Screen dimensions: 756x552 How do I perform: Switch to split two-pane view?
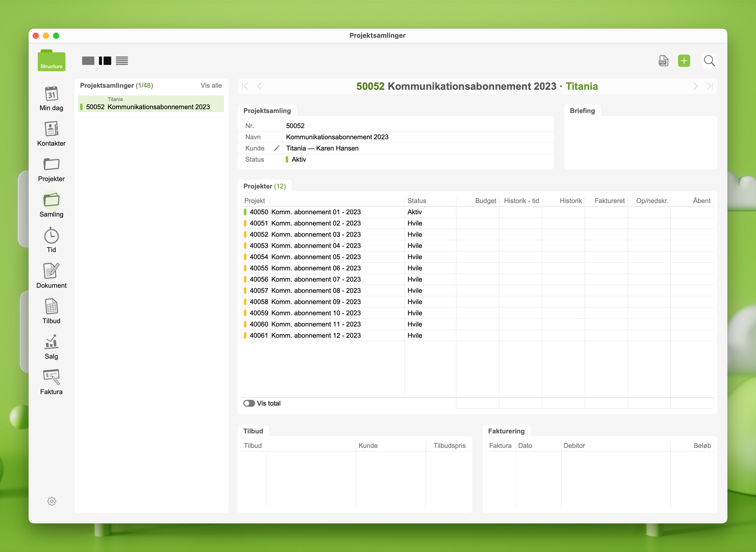point(105,61)
